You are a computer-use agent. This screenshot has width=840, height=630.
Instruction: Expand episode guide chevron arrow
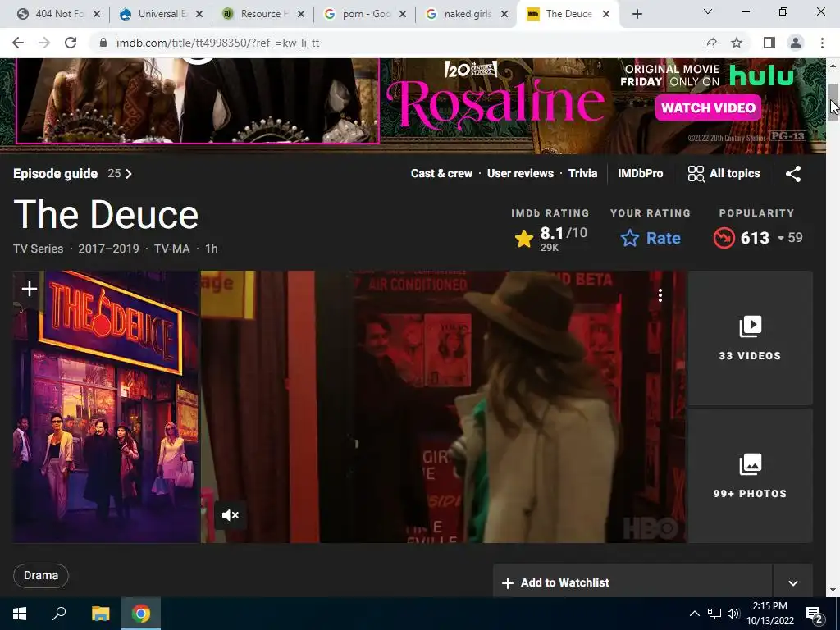pos(129,174)
